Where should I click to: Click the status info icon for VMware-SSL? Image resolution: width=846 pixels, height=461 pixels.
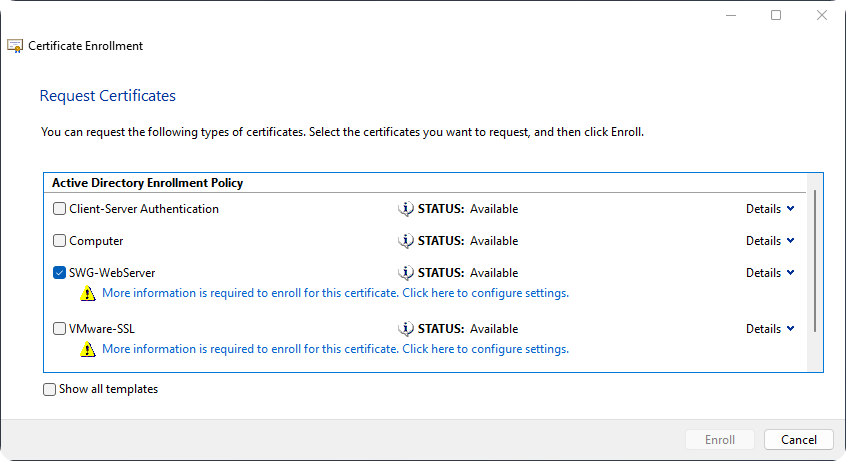coord(406,329)
